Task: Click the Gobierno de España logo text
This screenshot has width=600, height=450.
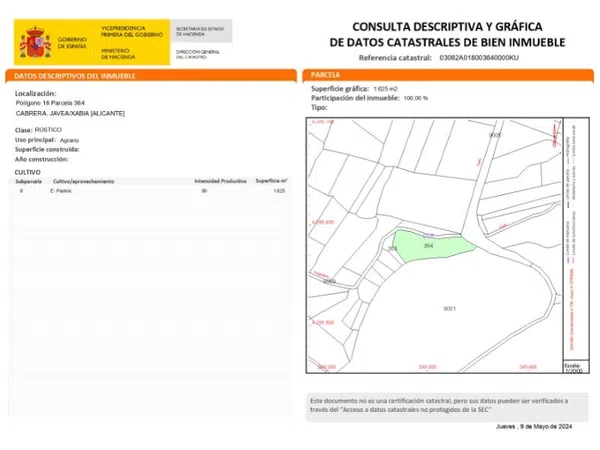Action: pos(73,44)
